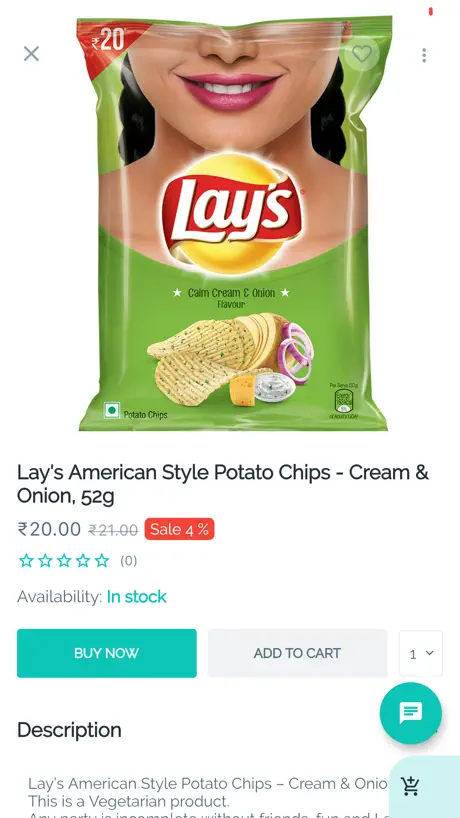
Task: Open the floating chat message button
Action: pos(410,713)
